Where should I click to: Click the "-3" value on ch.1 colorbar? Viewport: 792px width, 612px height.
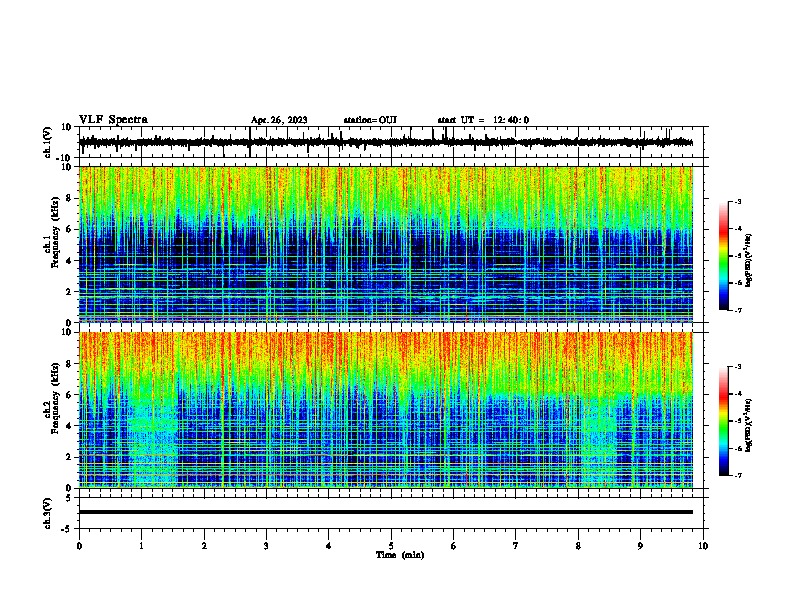tap(737, 201)
